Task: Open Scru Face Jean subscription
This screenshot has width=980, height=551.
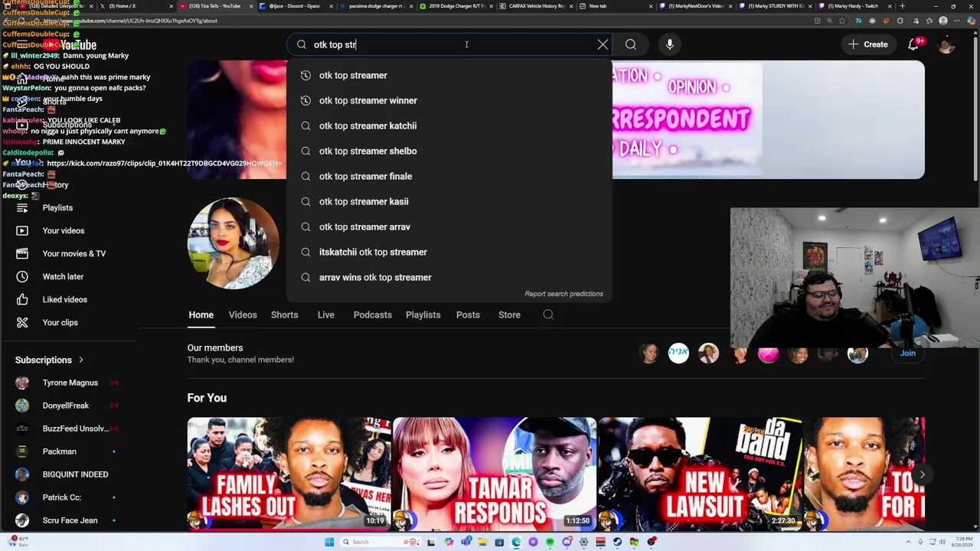Action: (69, 520)
